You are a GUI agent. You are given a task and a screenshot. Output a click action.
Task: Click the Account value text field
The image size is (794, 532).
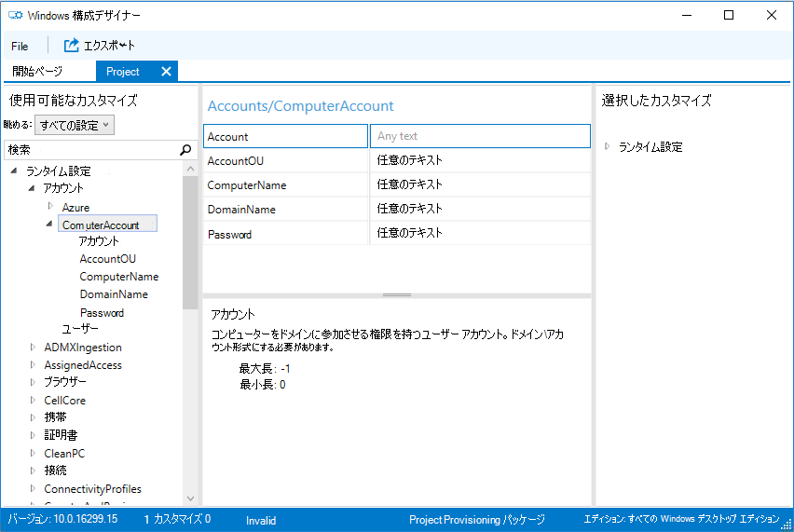tap(480, 136)
